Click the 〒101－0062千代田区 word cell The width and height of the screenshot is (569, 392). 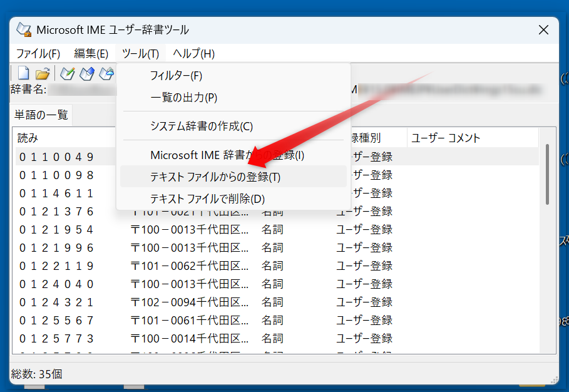coord(190,266)
